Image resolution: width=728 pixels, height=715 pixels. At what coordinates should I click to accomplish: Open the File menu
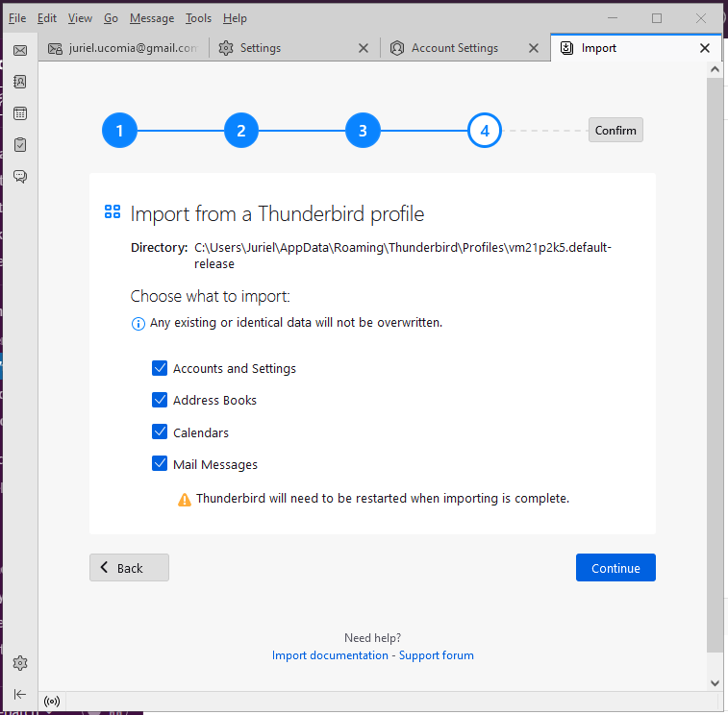point(17,18)
